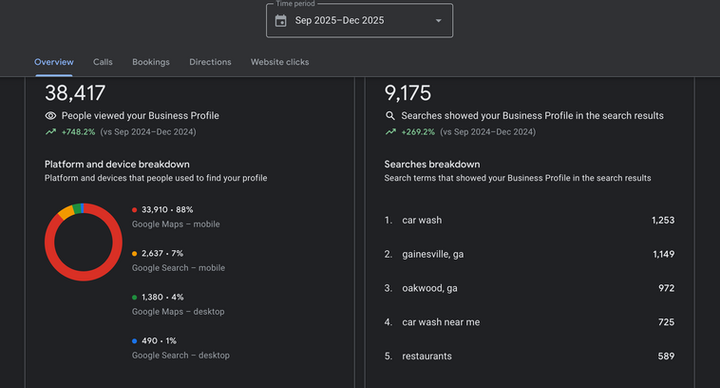Click the 589 count for restaurants

point(666,356)
